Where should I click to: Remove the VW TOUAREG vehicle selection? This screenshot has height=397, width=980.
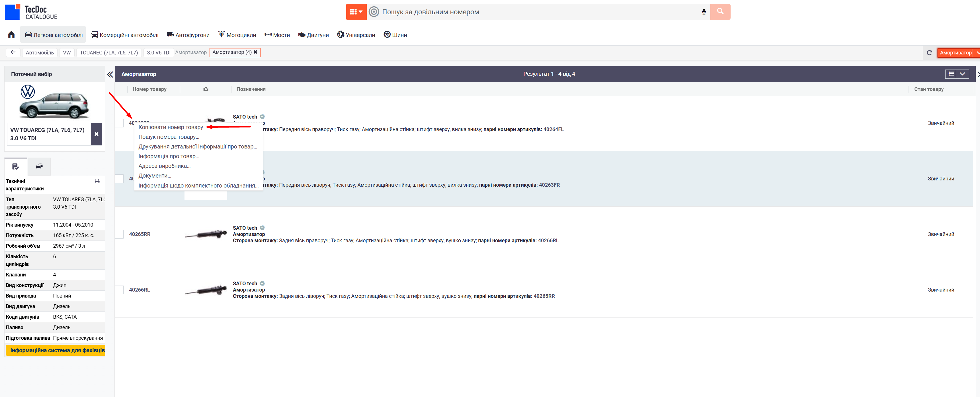point(96,134)
